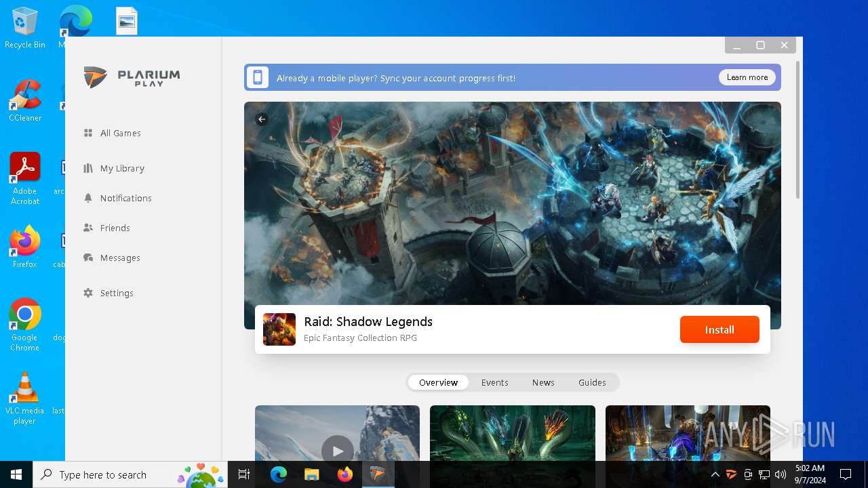The width and height of the screenshot is (868, 488).
Task: Go back using the banner arrow
Action: tap(262, 119)
